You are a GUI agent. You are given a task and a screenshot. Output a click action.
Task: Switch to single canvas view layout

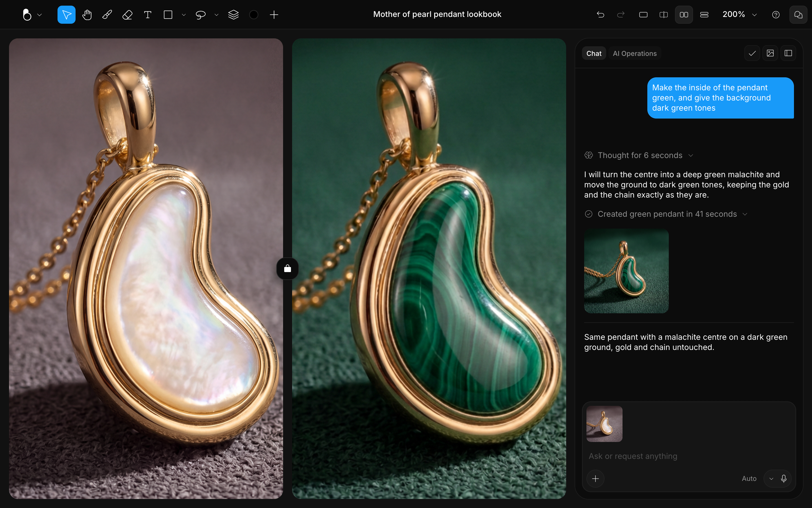[x=643, y=15]
